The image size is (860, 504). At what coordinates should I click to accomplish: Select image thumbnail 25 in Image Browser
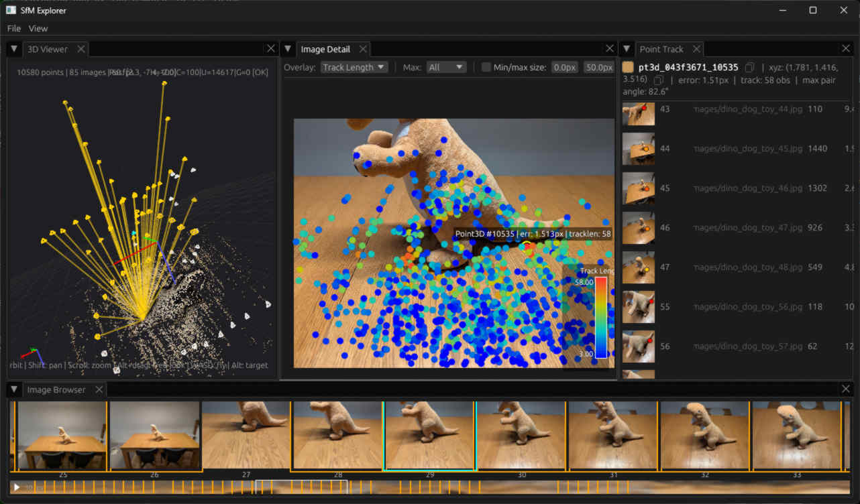click(62, 436)
